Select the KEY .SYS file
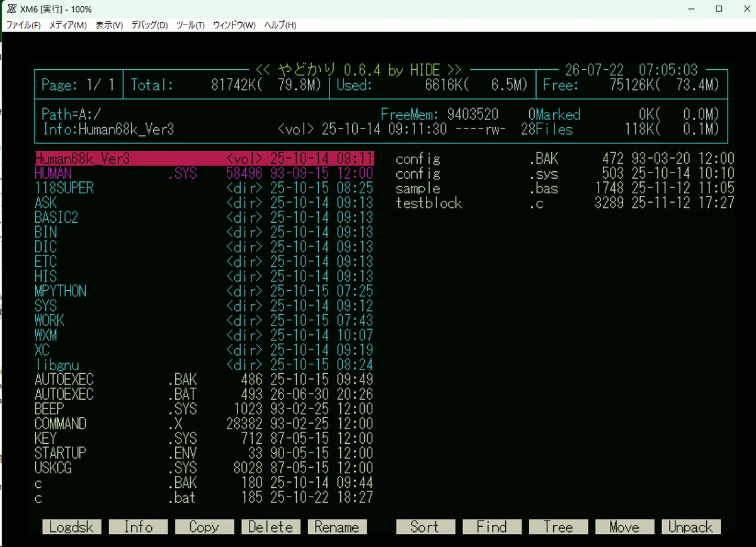The height and width of the screenshot is (547, 756). click(x=204, y=438)
